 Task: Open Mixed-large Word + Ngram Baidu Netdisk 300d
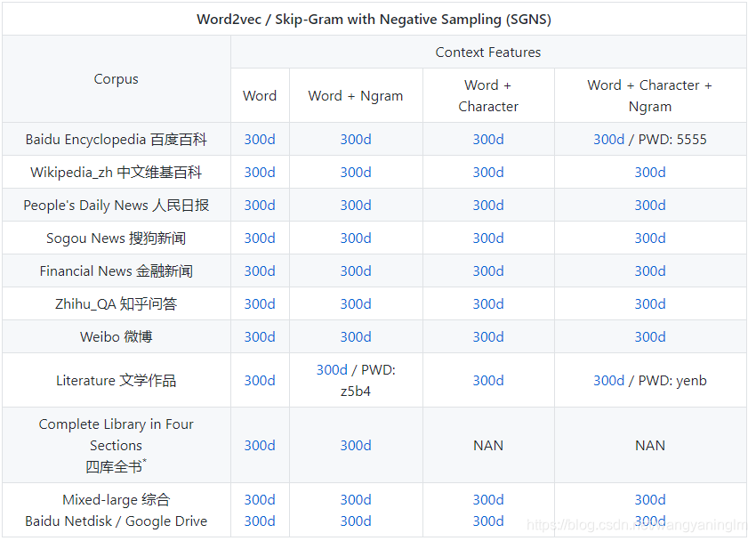(x=356, y=499)
